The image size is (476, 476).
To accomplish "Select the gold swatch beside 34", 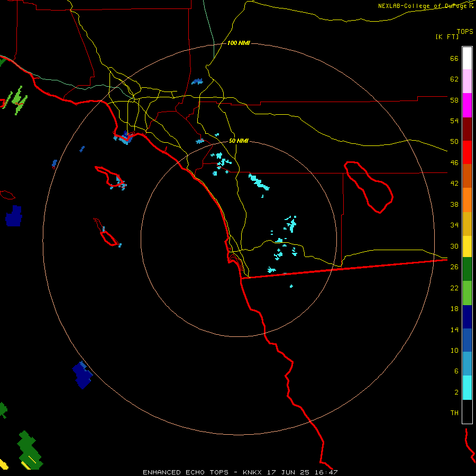I will tap(467, 224).
